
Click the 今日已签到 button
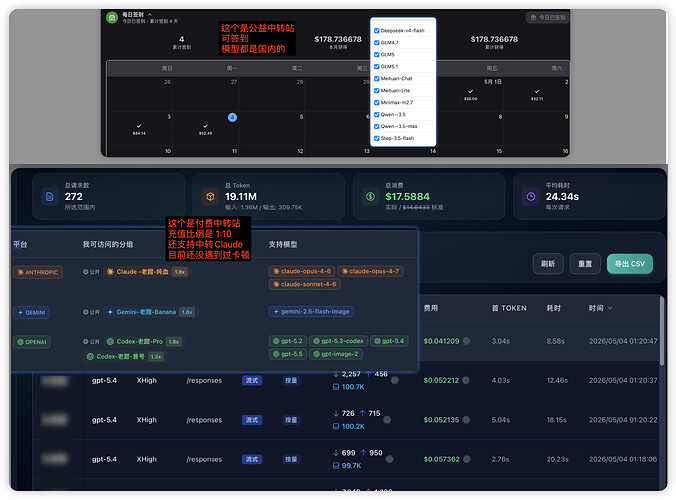548,18
